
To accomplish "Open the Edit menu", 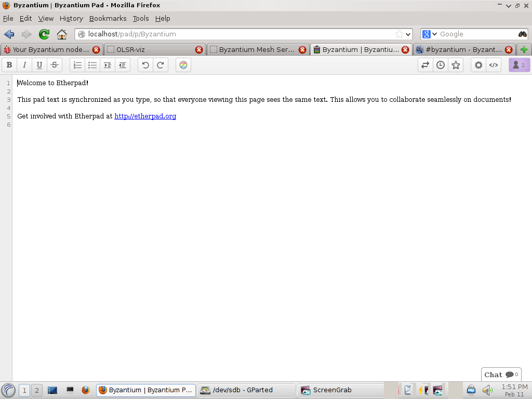I will coord(26,18).
